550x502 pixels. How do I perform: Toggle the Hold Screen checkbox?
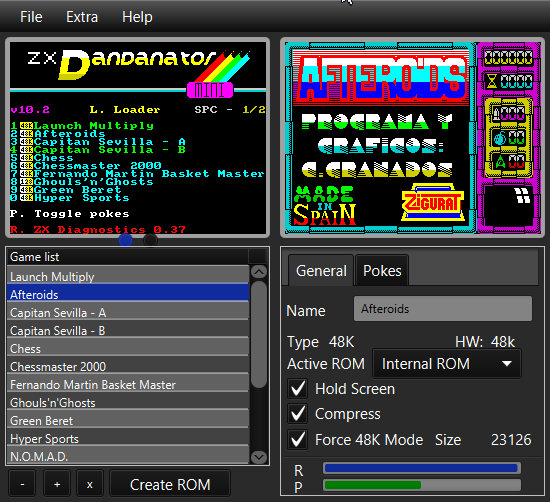pyautogui.click(x=297, y=388)
